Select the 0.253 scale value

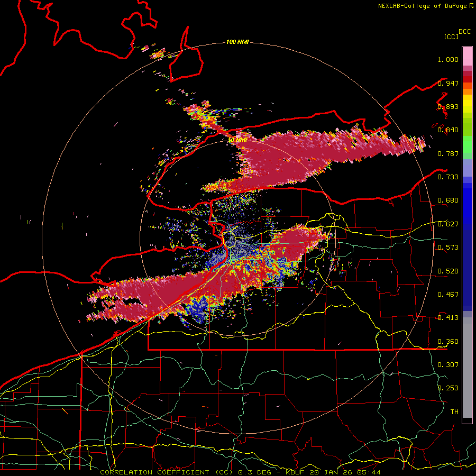[448, 388]
